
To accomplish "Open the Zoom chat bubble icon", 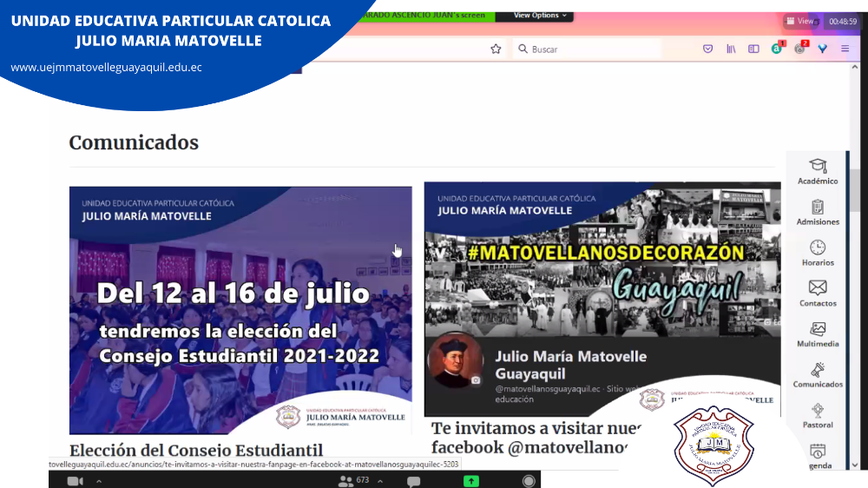I will pyautogui.click(x=413, y=481).
